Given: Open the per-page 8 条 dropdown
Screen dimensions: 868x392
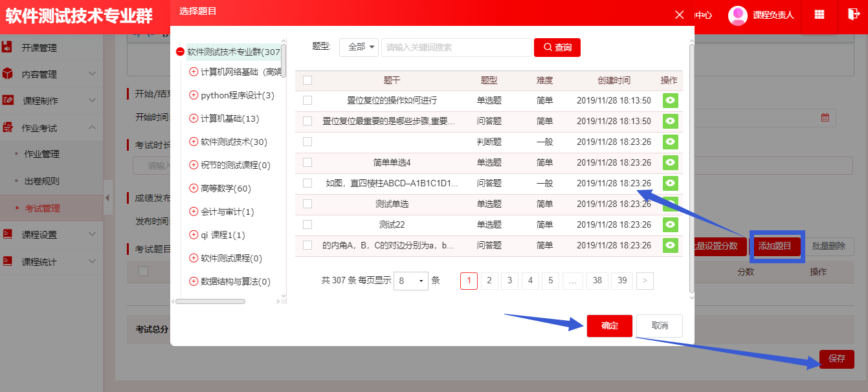Looking at the screenshot, I should pyautogui.click(x=411, y=281).
